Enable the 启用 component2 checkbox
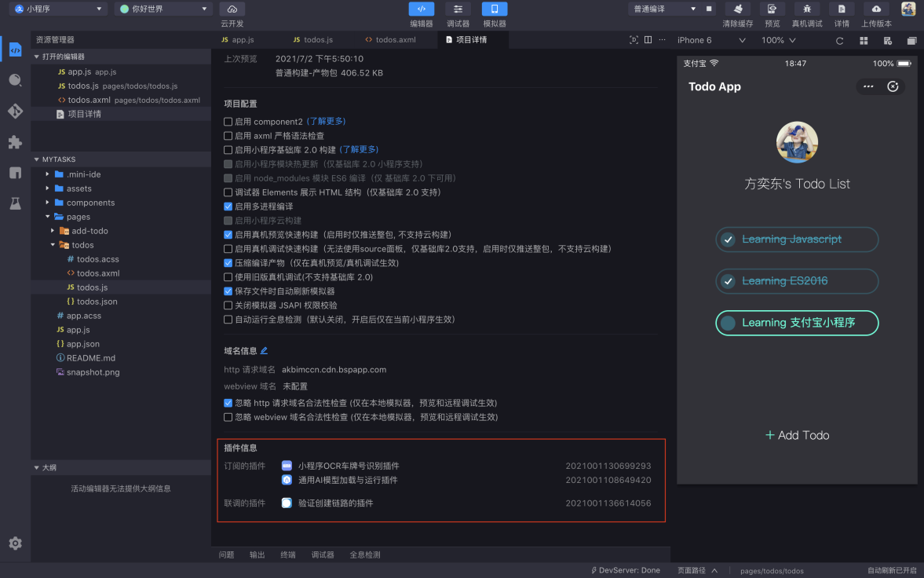 [x=228, y=122]
